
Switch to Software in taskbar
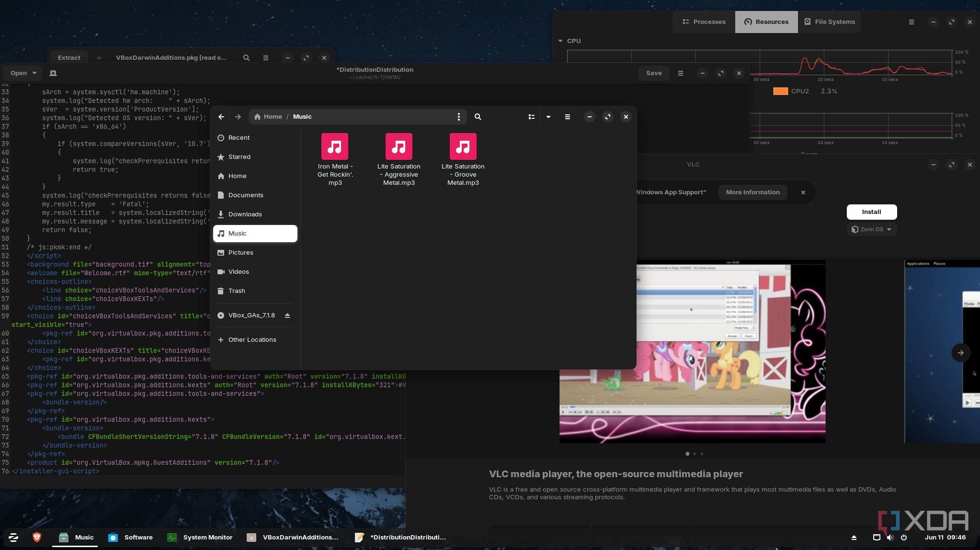click(131, 538)
